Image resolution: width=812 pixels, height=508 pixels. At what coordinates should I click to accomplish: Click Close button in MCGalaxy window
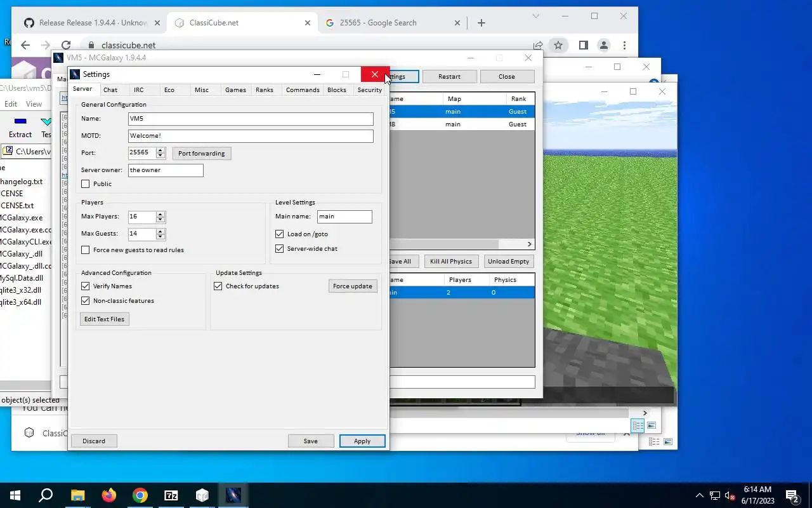tap(507, 77)
